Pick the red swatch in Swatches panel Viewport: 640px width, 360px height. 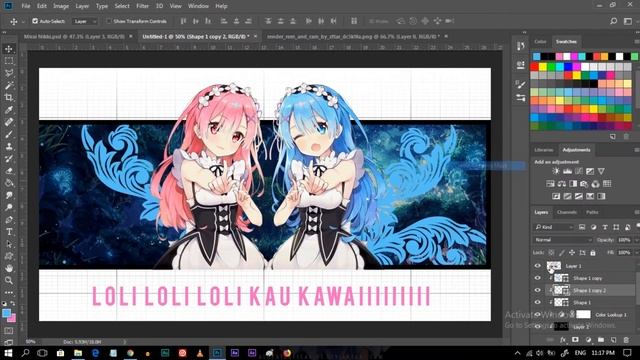(534, 67)
